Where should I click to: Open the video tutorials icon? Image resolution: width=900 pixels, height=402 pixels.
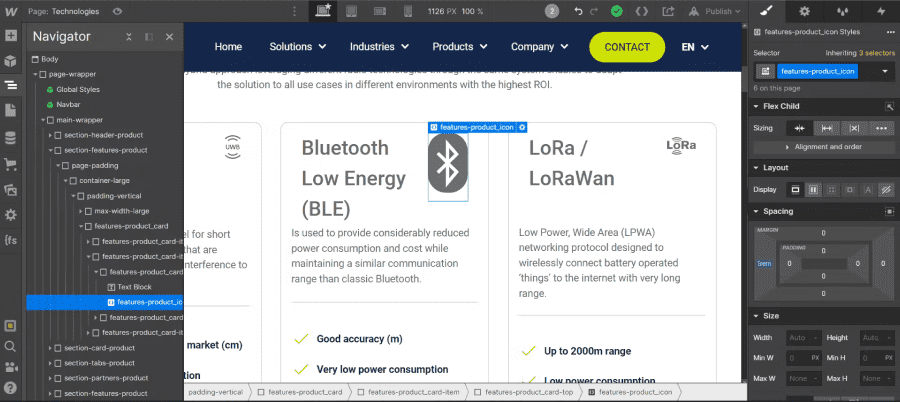(10, 368)
